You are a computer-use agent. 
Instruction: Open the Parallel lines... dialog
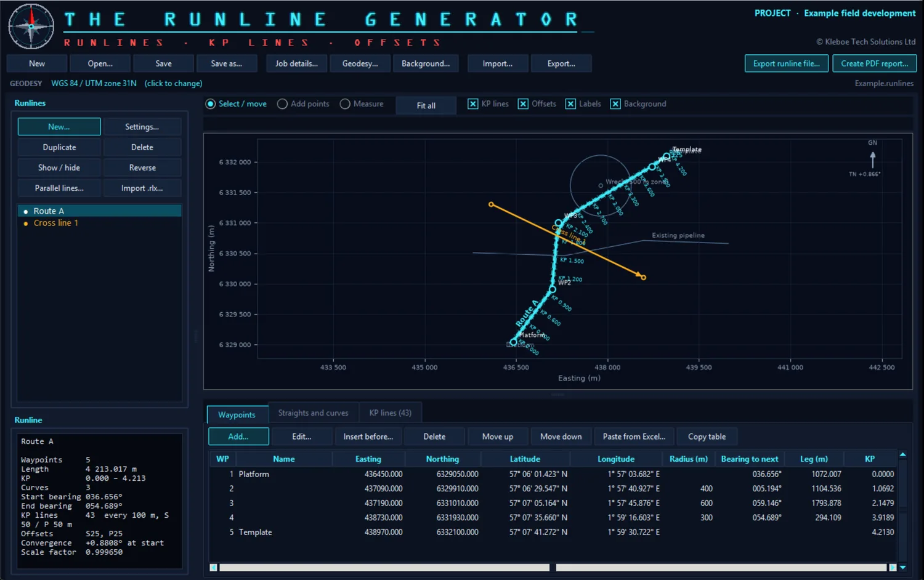click(59, 188)
